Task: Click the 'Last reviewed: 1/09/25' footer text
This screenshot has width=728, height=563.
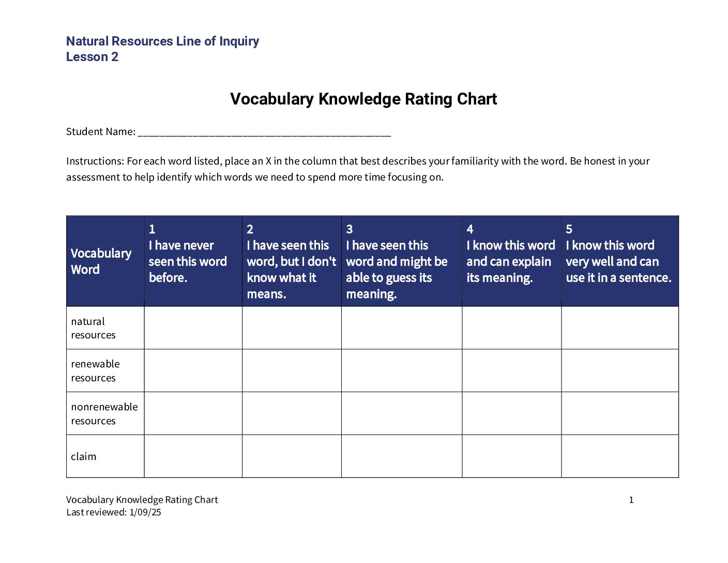Action: (x=114, y=512)
